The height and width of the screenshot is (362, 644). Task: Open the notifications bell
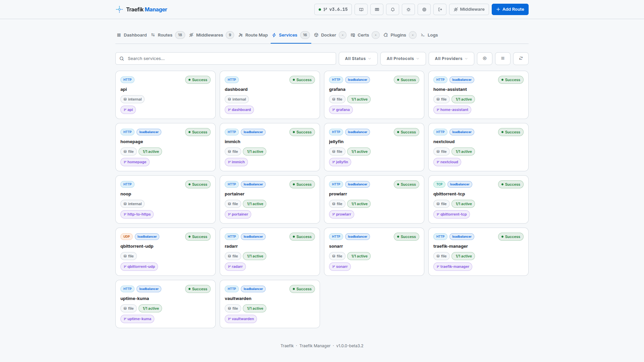[393, 9]
